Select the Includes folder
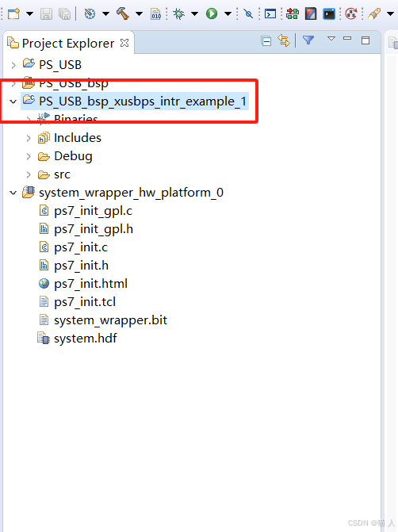 pyautogui.click(x=78, y=138)
